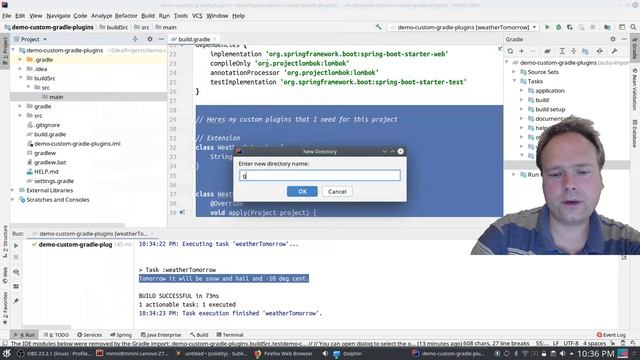Rerun the task in Run panel
Viewport: 640px width, 360px height.
(x=16, y=246)
